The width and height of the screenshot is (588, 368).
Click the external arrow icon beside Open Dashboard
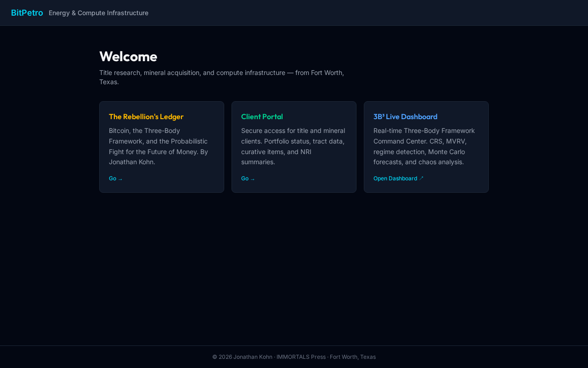click(421, 178)
